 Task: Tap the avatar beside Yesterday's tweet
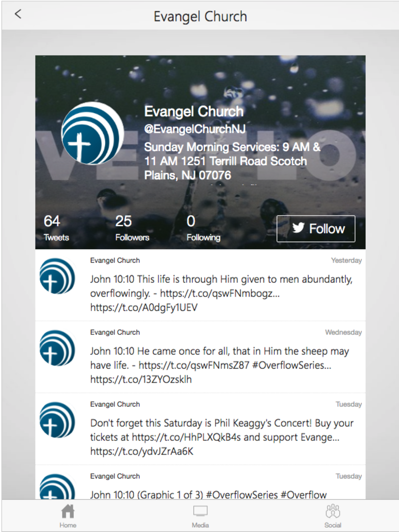pyautogui.click(x=57, y=276)
